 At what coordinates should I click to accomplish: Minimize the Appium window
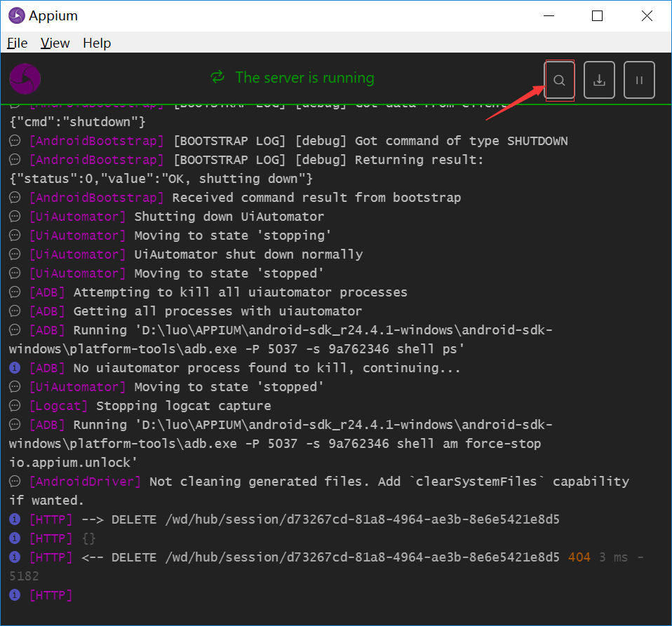(x=549, y=16)
